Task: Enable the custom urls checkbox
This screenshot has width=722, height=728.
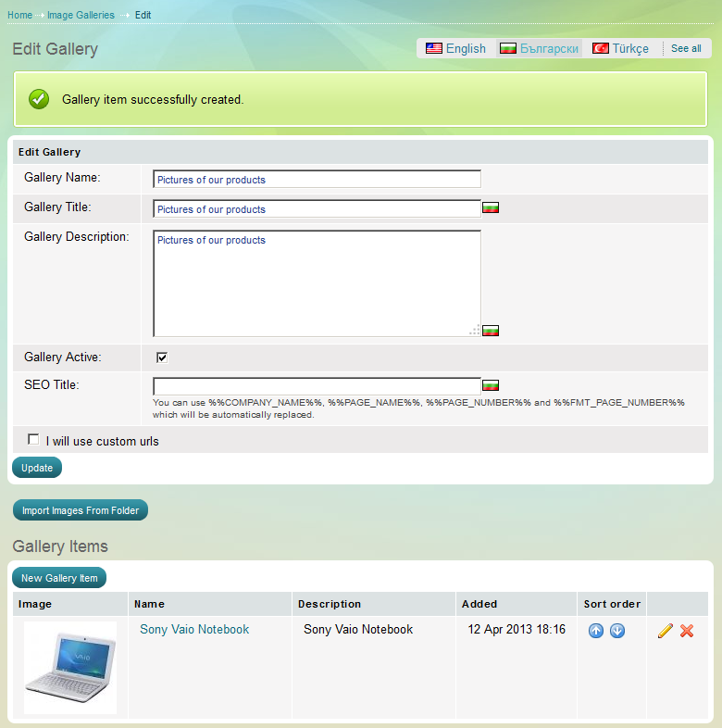Action: coord(33,440)
